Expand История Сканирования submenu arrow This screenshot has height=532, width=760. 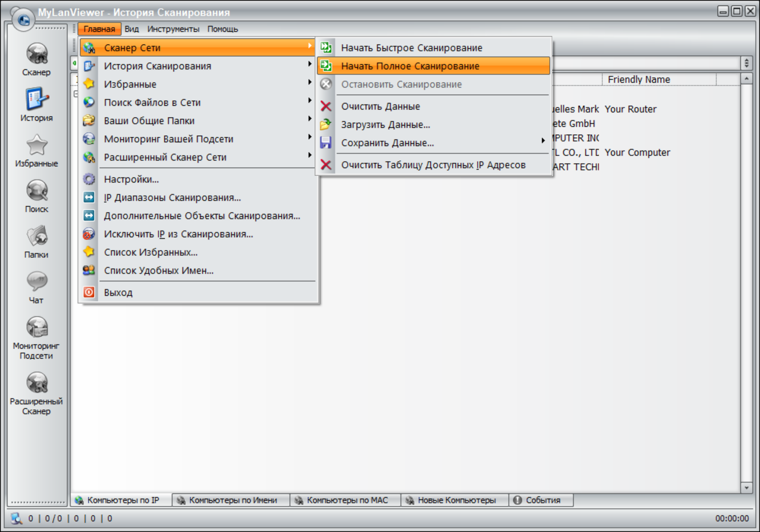point(310,64)
